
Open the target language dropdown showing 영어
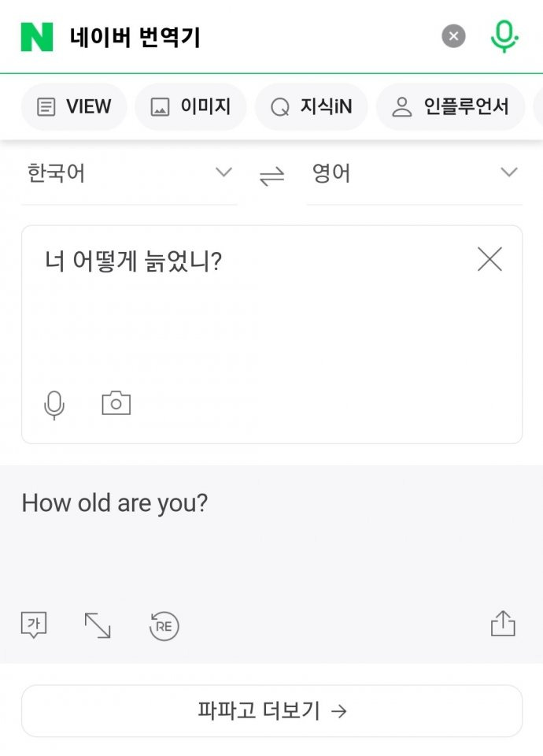click(409, 172)
